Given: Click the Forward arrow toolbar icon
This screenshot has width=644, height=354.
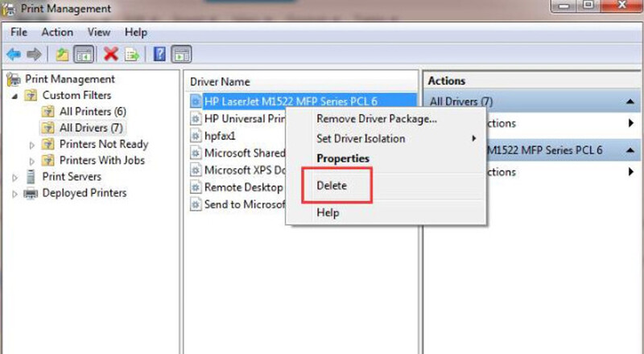Looking at the screenshot, I should (34, 54).
